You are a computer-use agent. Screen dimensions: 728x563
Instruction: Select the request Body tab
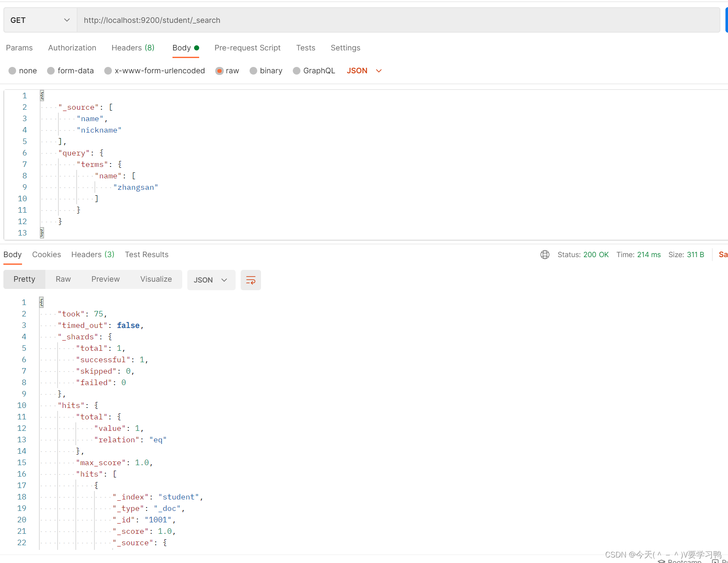click(x=186, y=48)
